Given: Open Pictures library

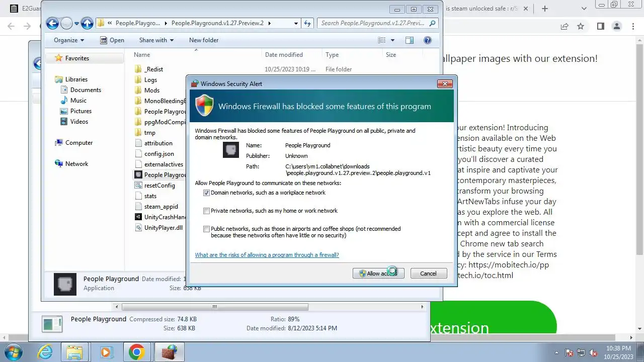Looking at the screenshot, I should (x=80, y=111).
